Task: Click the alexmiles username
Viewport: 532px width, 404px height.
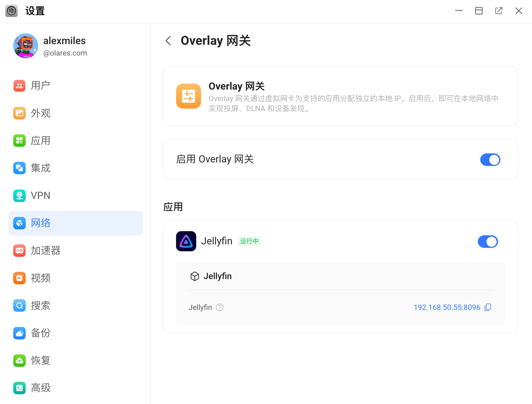Action: tap(65, 41)
